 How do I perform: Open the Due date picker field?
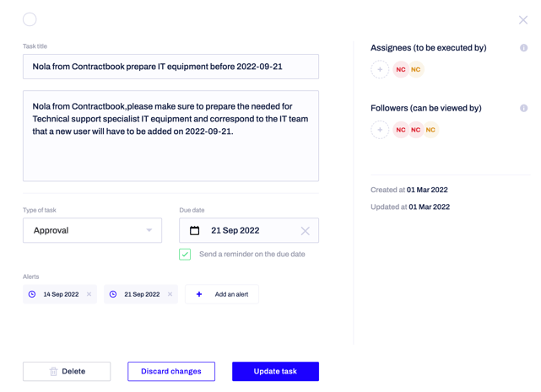coord(249,230)
